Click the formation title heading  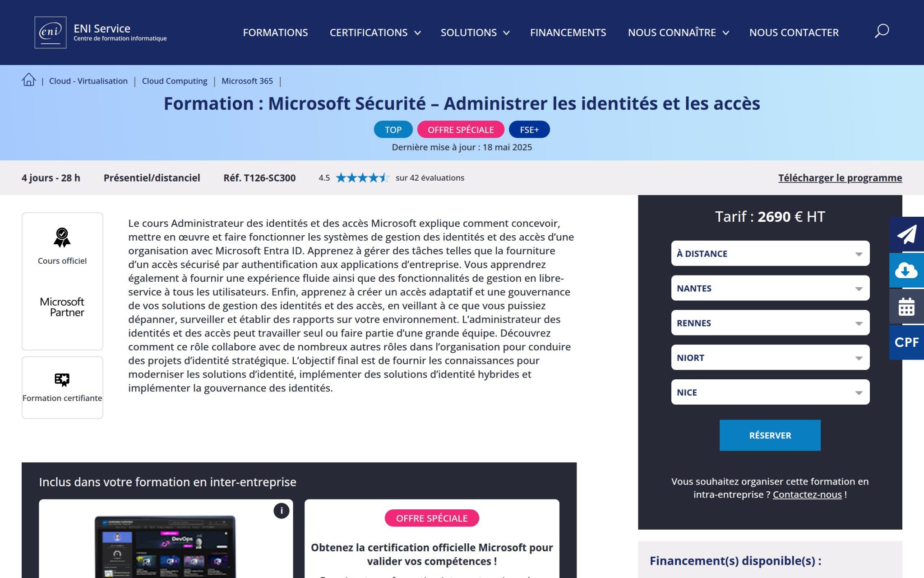pyautogui.click(x=462, y=103)
